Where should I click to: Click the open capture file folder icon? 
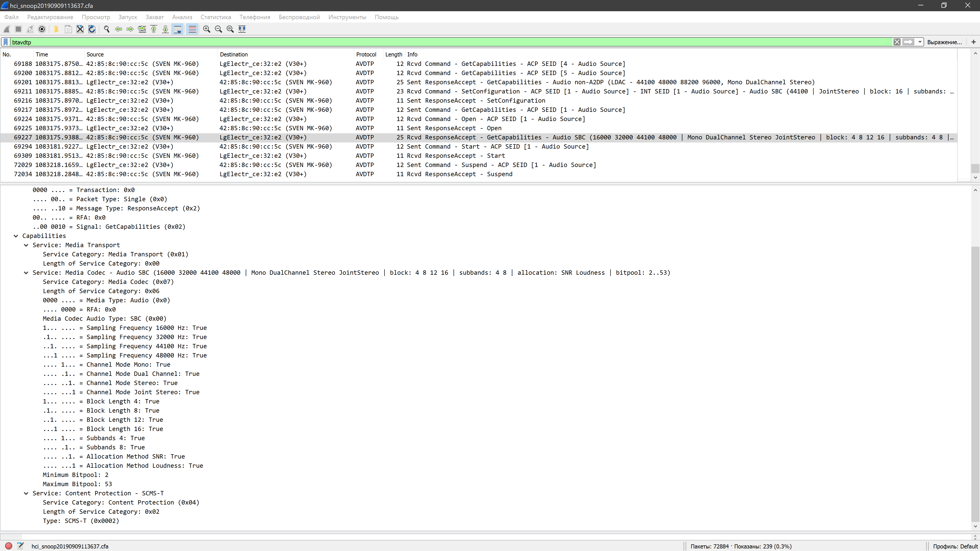pos(56,29)
